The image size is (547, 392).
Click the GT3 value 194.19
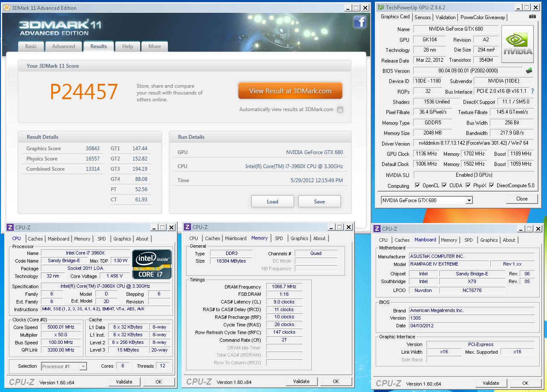pyautogui.click(x=140, y=169)
